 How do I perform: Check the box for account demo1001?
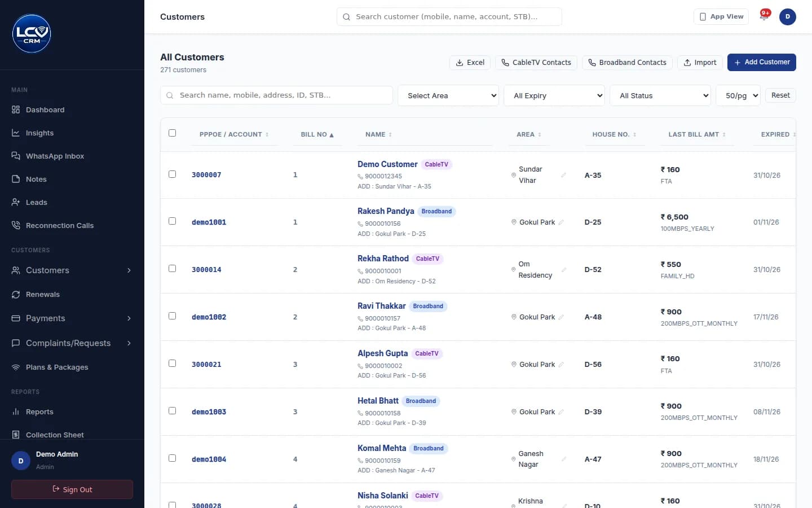(x=173, y=221)
